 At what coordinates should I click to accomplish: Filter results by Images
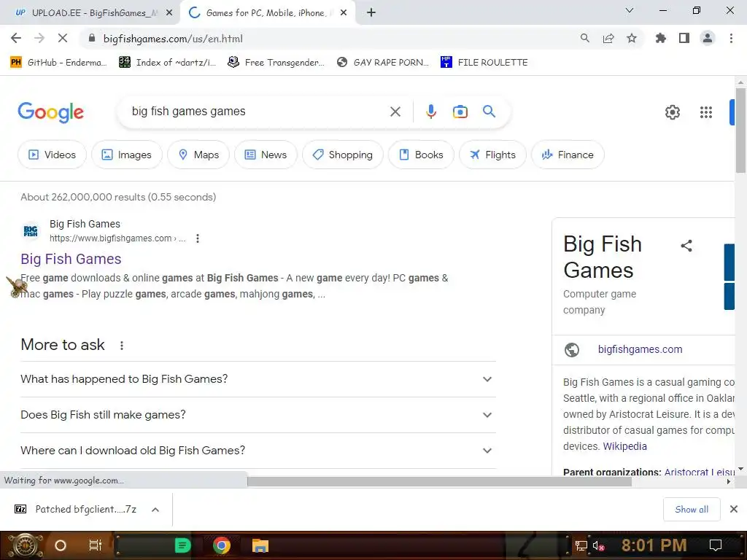point(127,155)
